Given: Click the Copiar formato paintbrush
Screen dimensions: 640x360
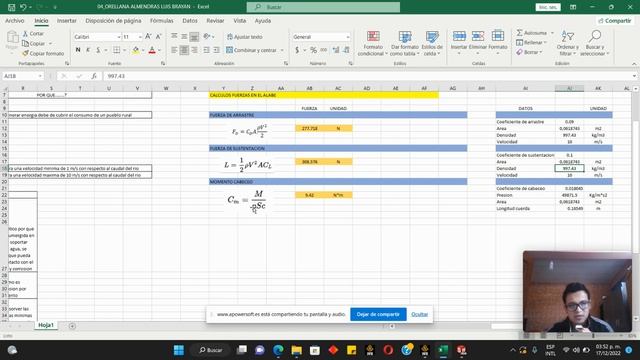Looking at the screenshot, I should [x=25, y=53].
